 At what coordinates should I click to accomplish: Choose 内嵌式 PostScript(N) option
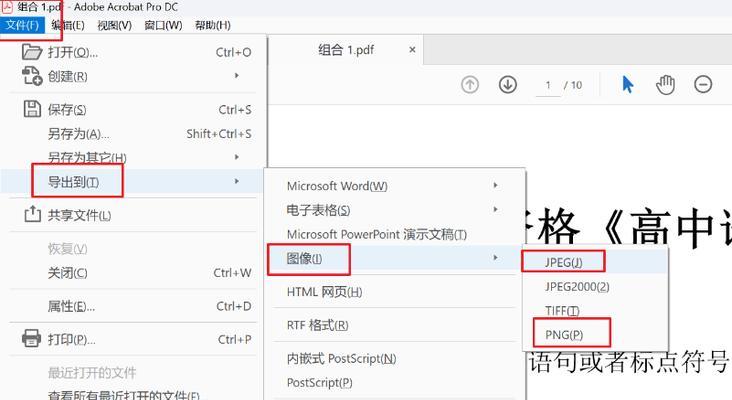tap(341, 358)
